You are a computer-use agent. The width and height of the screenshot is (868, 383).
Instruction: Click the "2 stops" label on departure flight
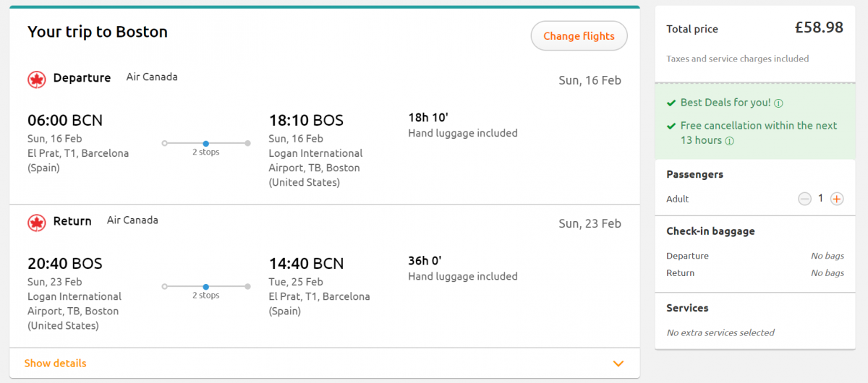pos(206,152)
